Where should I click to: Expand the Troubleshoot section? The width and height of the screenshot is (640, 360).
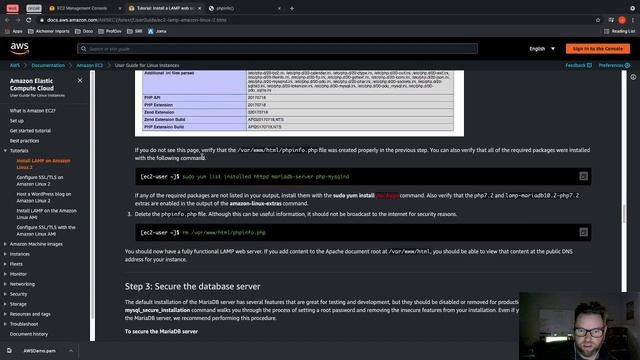tap(5, 324)
